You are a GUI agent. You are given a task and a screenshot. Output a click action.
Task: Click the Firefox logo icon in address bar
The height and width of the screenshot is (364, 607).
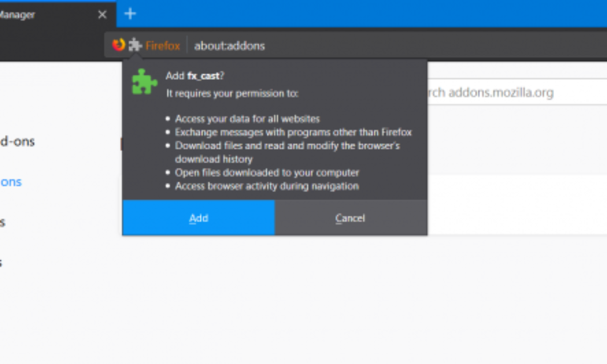tap(119, 45)
